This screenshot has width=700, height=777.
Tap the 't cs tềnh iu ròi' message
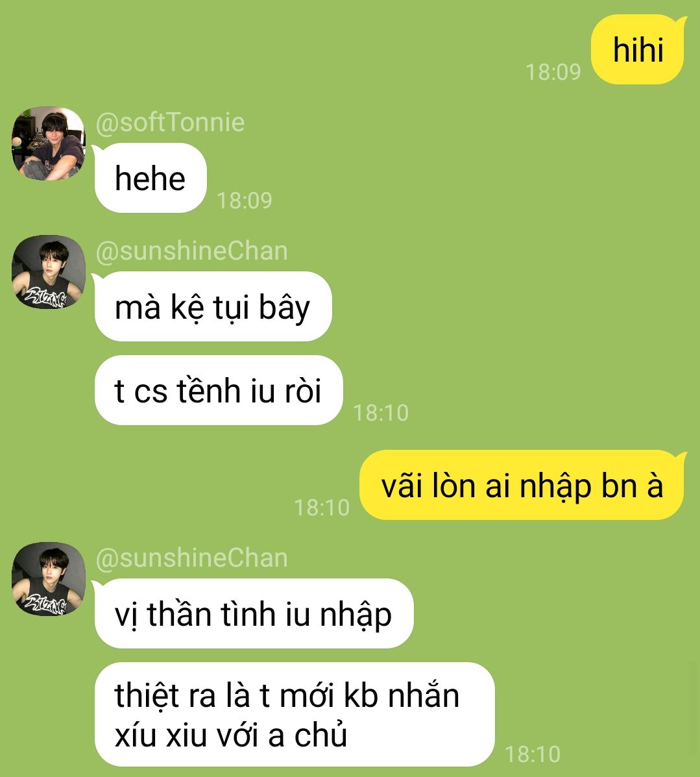pyautogui.click(x=219, y=390)
